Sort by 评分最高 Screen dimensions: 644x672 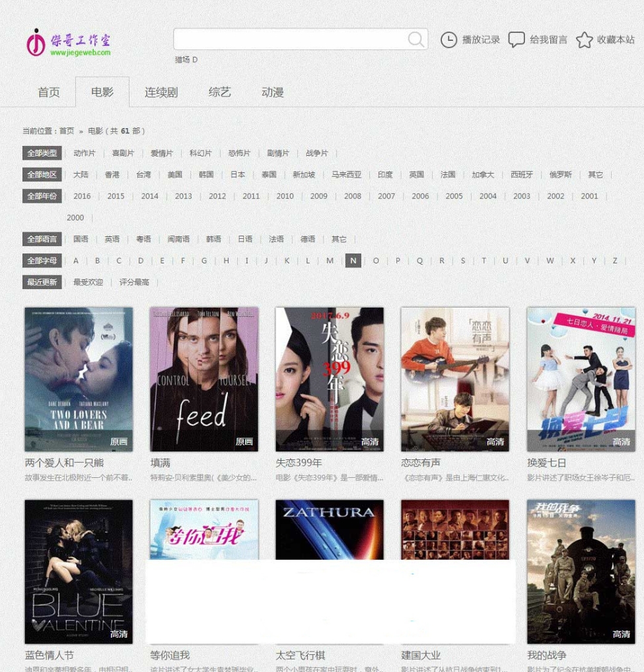(134, 282)
